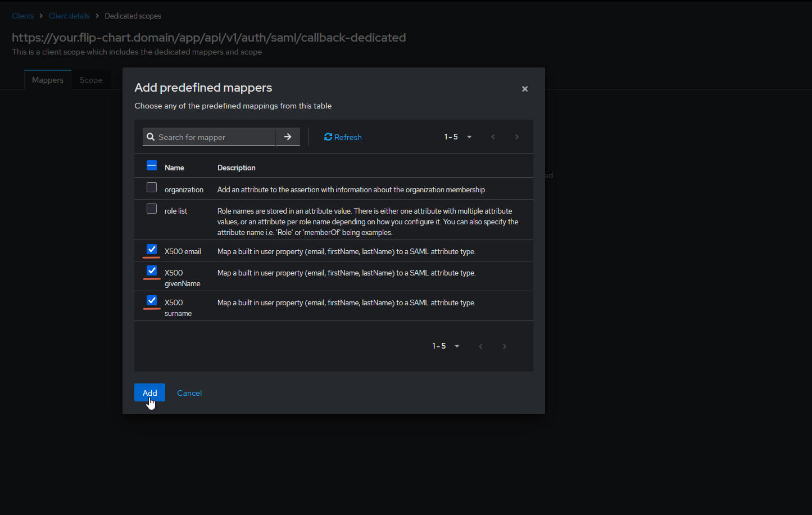Screen dimensions: 812x515
Task: Click the Name column header
Action: 174,168
